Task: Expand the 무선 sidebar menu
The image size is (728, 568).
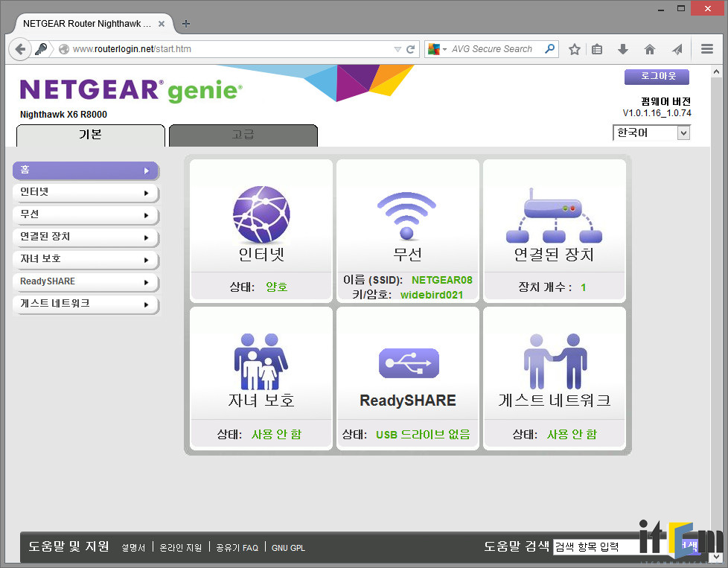Action: pyautogui.click(x=86, y=215)
